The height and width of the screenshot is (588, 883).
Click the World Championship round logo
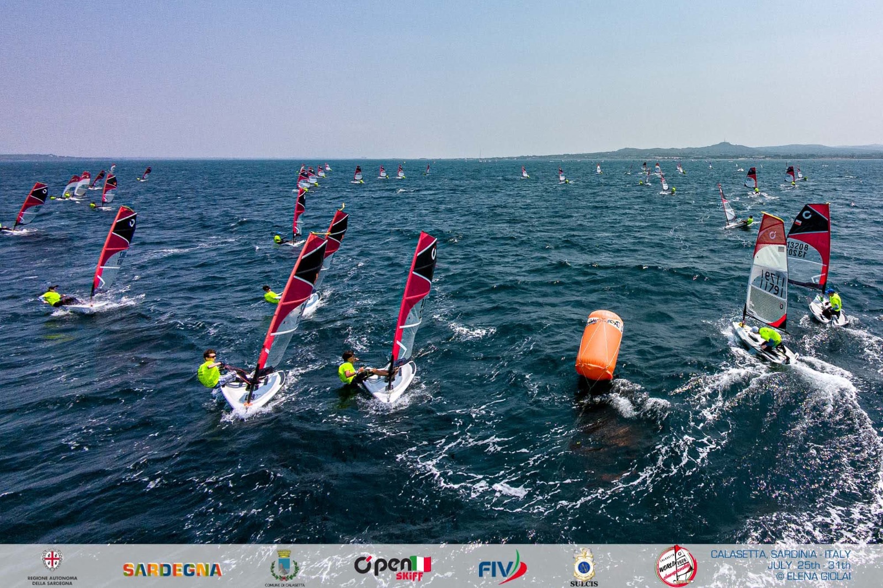(x=676, y=566)
